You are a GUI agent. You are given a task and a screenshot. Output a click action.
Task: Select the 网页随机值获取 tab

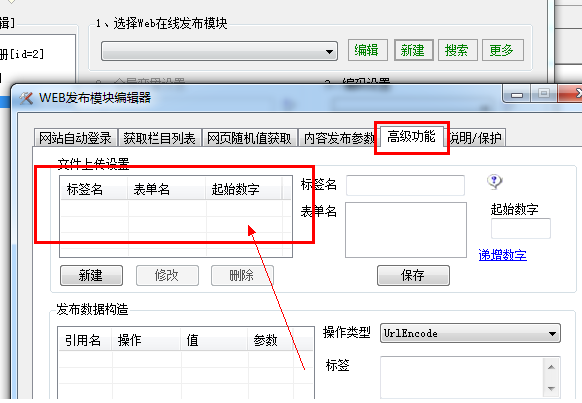tap(249, 138)
